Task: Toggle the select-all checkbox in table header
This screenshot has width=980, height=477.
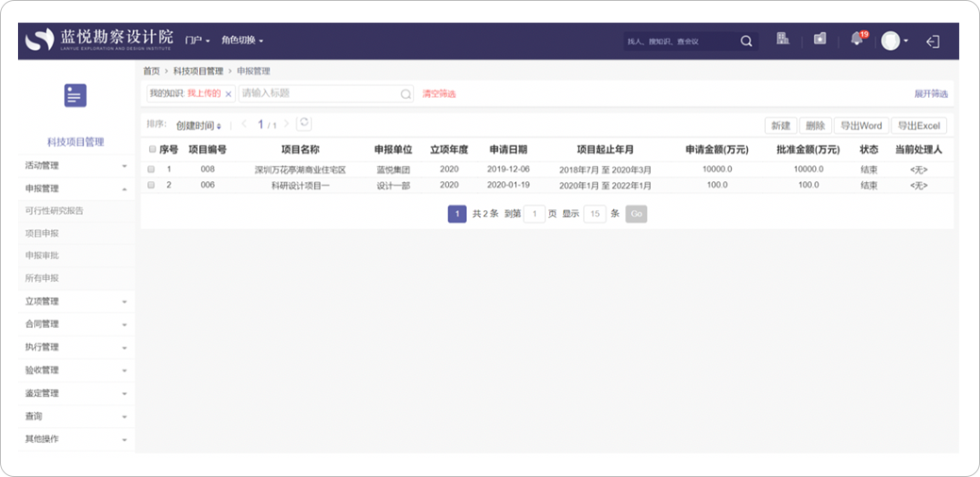Action: coord(153,149)
